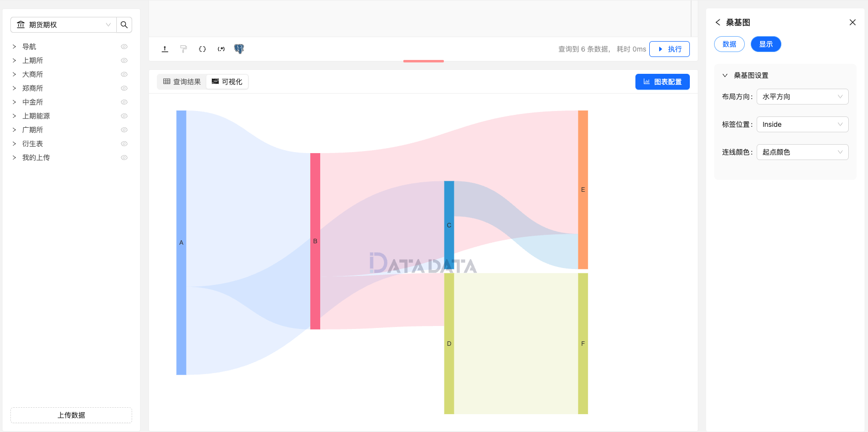Expand the 中金所 tree node

pos(14,102)
